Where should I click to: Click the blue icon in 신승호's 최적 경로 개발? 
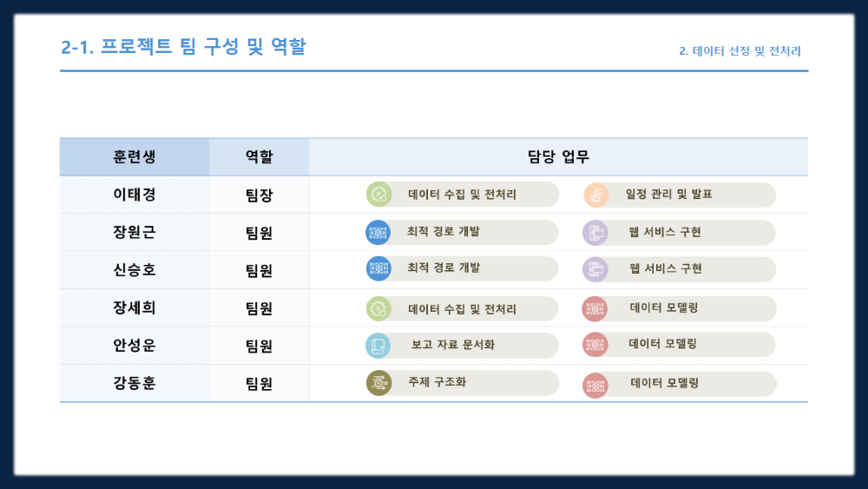378,268
